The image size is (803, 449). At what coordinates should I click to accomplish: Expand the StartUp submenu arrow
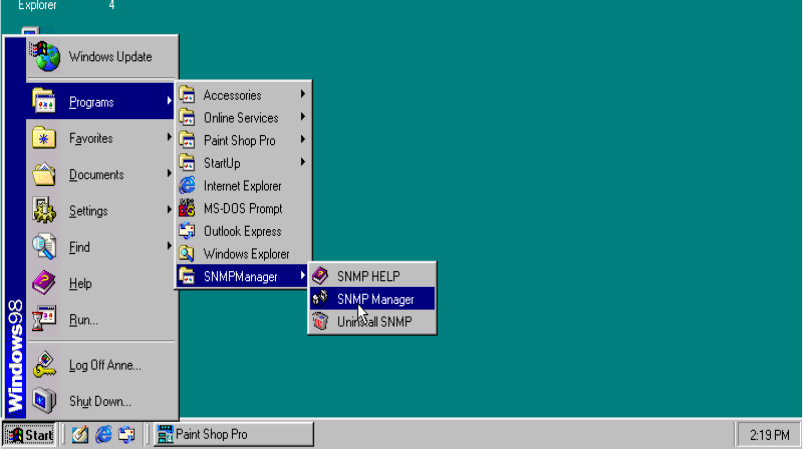pyautogui.click(x=303, y=162)
